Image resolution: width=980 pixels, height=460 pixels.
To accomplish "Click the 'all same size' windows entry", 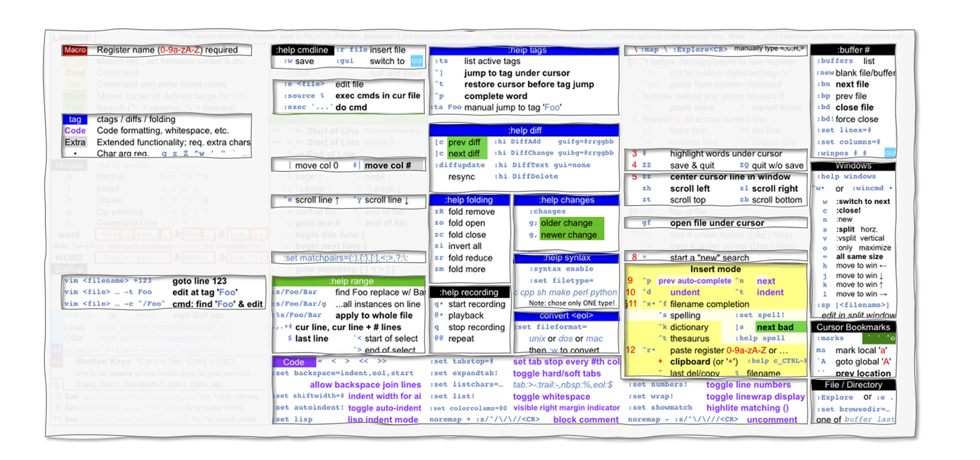I will pos(859,257).
